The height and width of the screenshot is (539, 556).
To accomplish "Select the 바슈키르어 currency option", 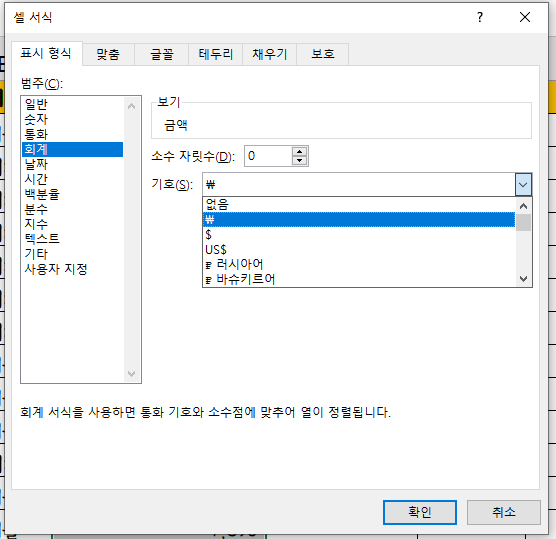I will pos(359,279).
